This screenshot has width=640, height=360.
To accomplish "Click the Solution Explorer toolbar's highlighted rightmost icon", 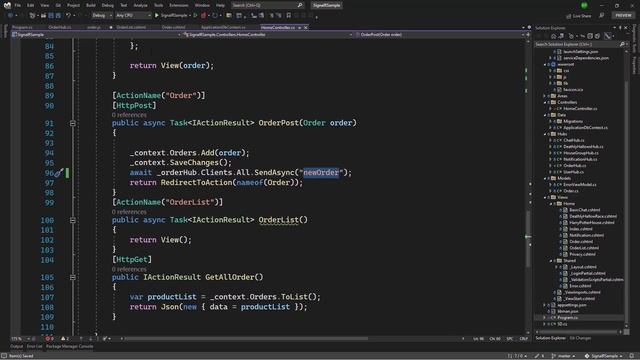I will pyautogui.click(x=608, y=36).
